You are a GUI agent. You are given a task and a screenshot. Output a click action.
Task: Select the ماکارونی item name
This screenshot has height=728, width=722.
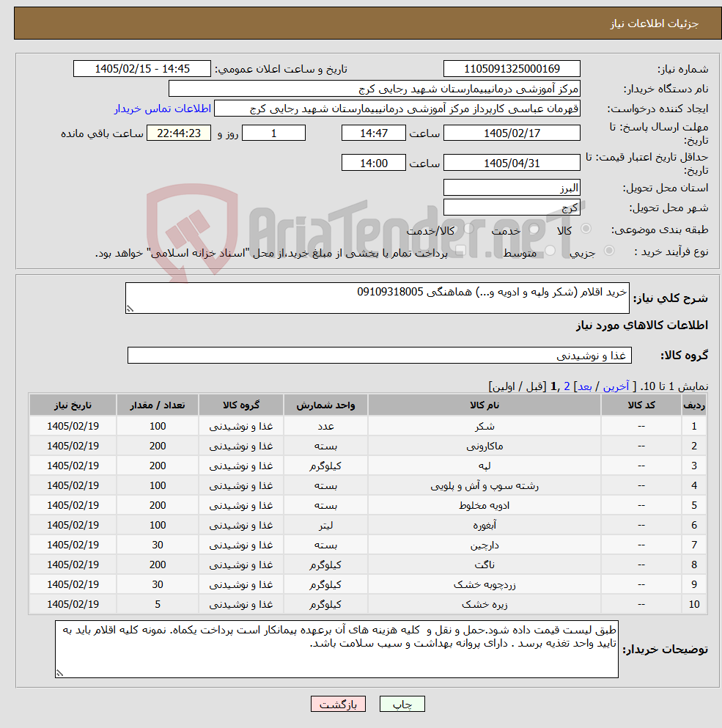[485, 446]
